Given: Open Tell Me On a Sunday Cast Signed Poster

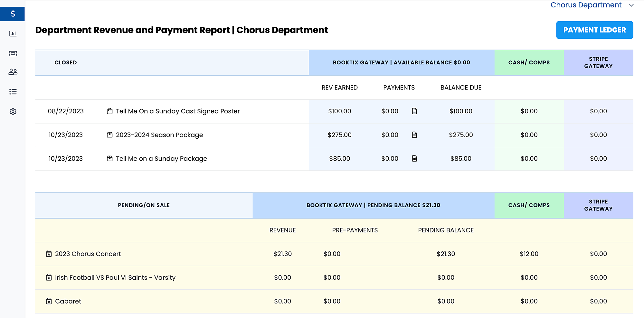Looking at the screenshot, I should click(178, 111).
